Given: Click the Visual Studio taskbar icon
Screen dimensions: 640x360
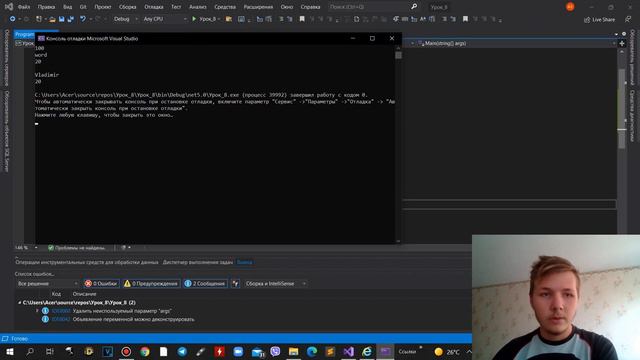Looking at the screenshot, I should [348, 351].
